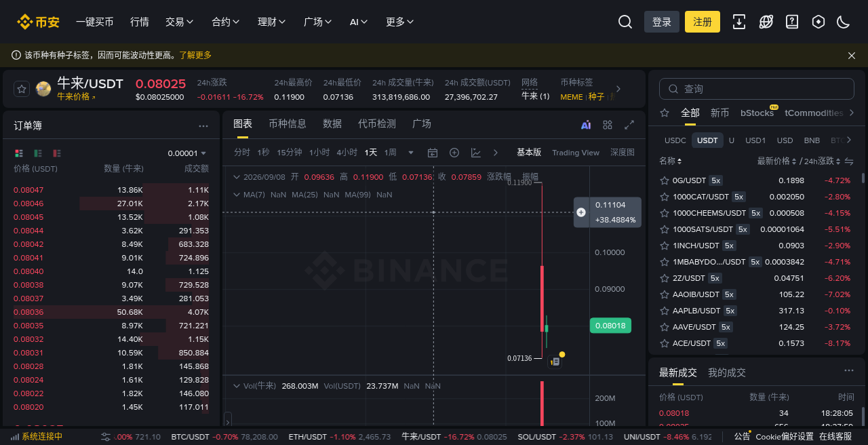Switch chart to 深度图 view
The width and height of the screenshot is (868, 445).
623,153
